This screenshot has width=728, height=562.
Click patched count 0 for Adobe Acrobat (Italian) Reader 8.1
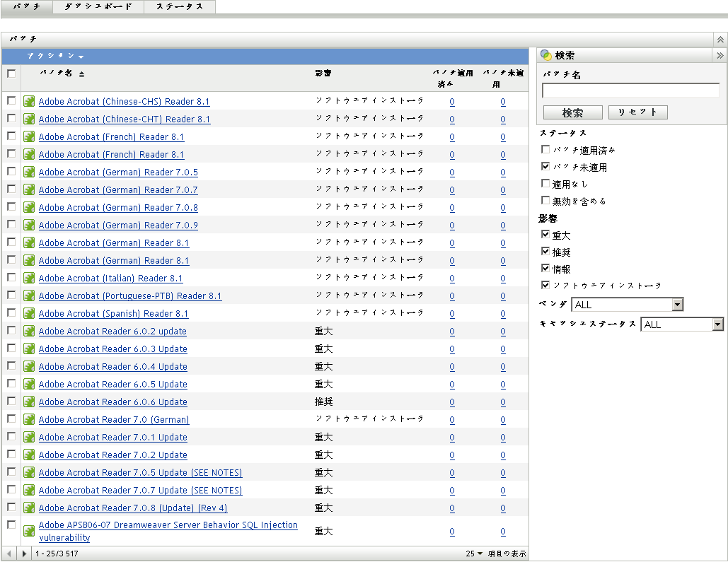tap(452, 278)
